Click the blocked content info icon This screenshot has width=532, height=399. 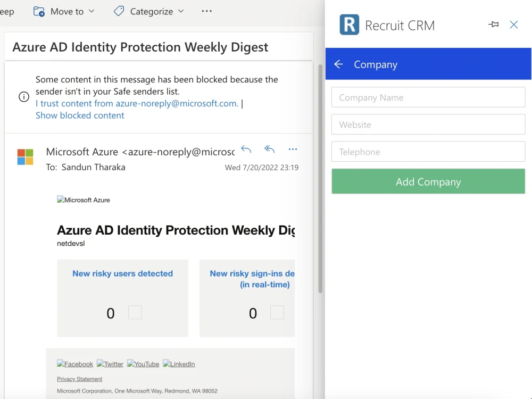coord(24,97)
